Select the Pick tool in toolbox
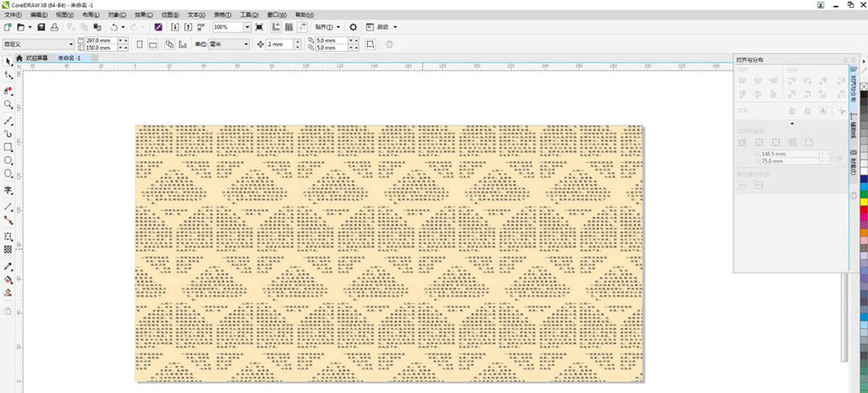Screen dimensions: 868x393 [8, 62]
